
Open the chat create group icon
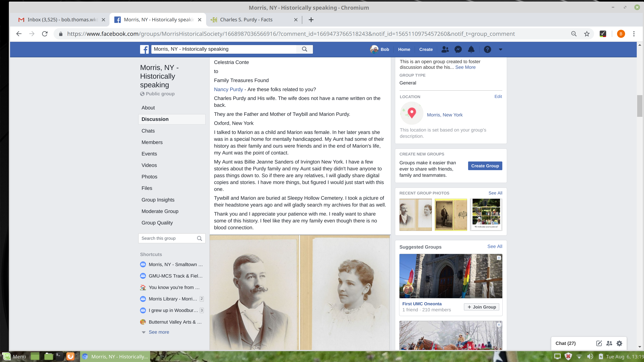click(609, 343)
